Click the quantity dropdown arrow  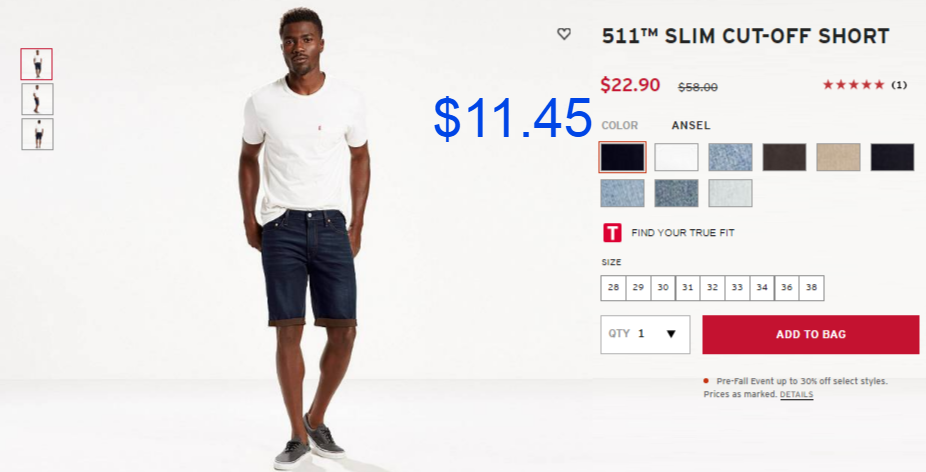[x=671, y=334]
